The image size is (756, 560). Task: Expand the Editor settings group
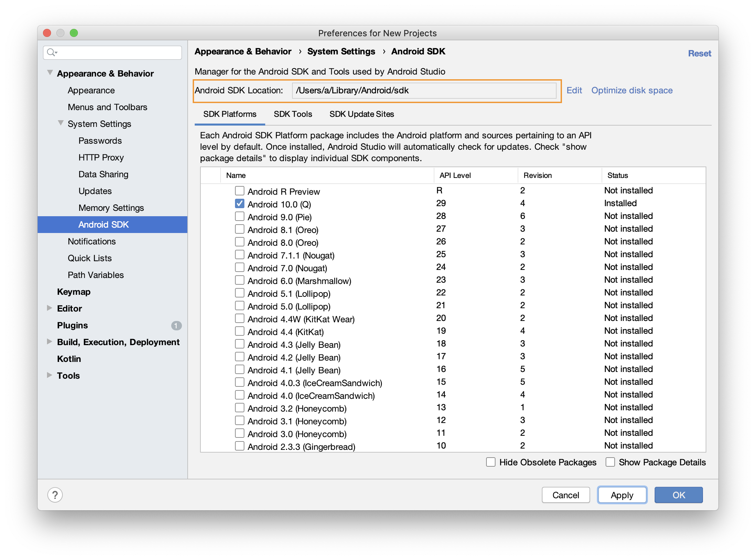49,308
